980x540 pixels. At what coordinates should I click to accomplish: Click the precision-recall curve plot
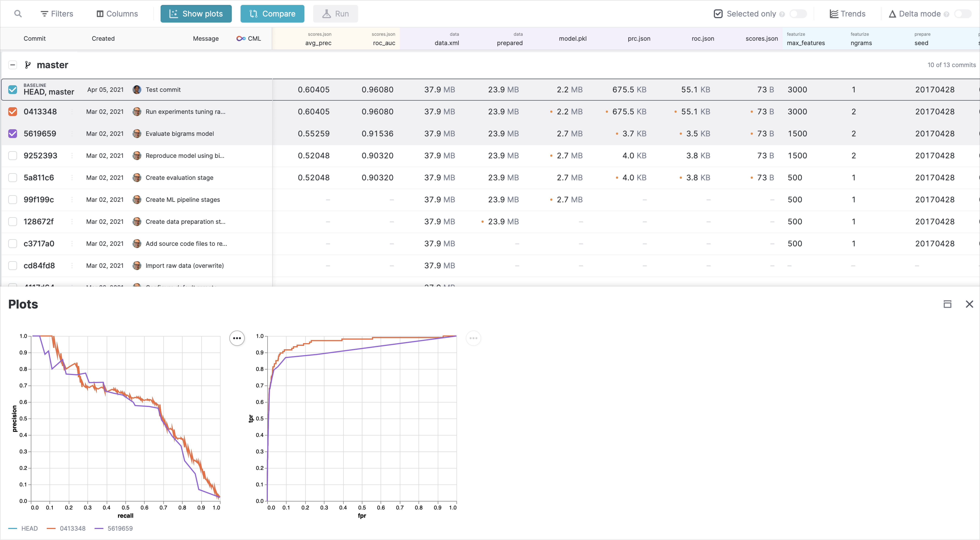(126, 418)
